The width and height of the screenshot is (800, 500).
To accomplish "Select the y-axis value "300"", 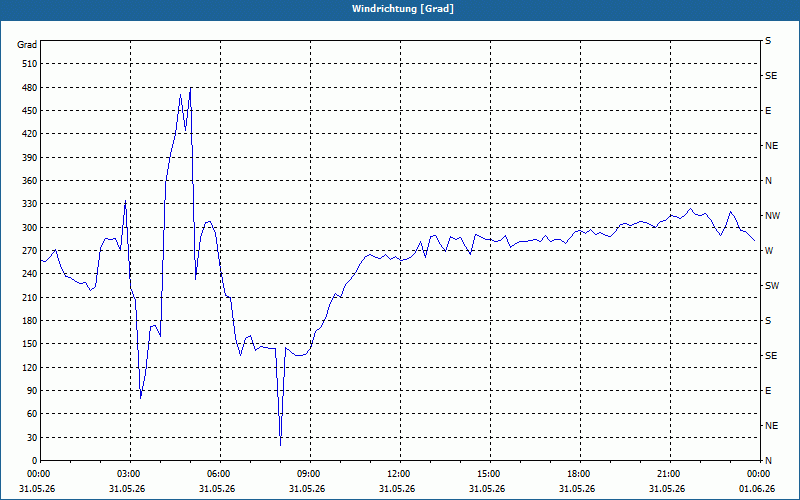I will click(30, 228).
